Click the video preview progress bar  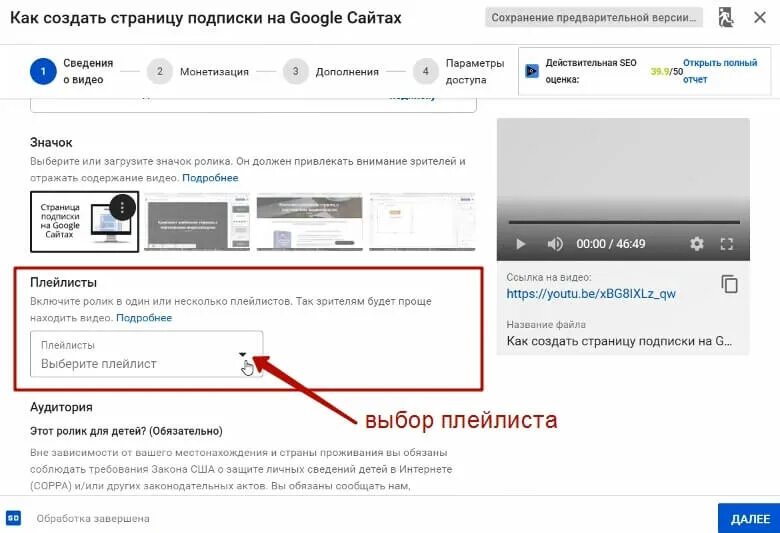(x=624, y=222)
